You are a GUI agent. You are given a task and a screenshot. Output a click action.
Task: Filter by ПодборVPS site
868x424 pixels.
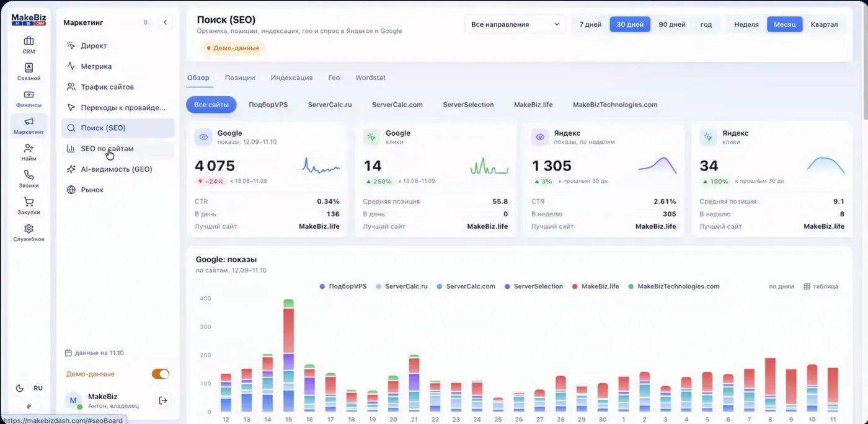coord(268,105)
